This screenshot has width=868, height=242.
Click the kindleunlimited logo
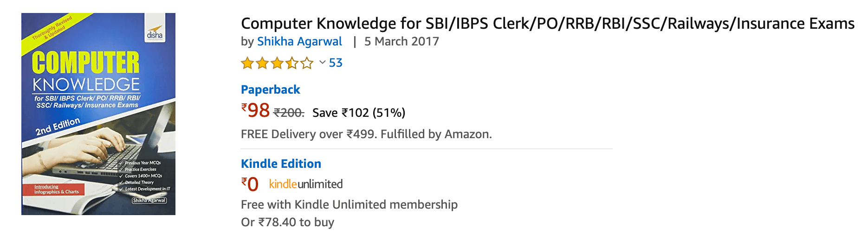point(306,184)
